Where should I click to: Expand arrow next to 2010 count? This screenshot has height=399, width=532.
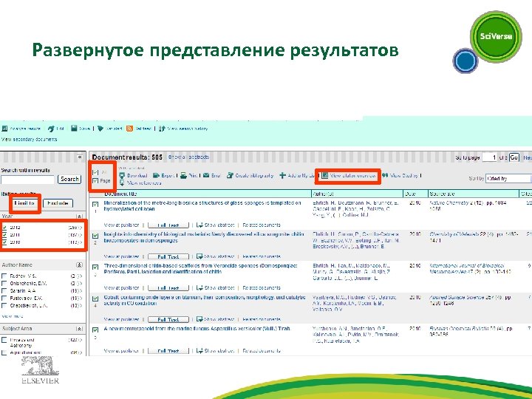tap(81, 242)
